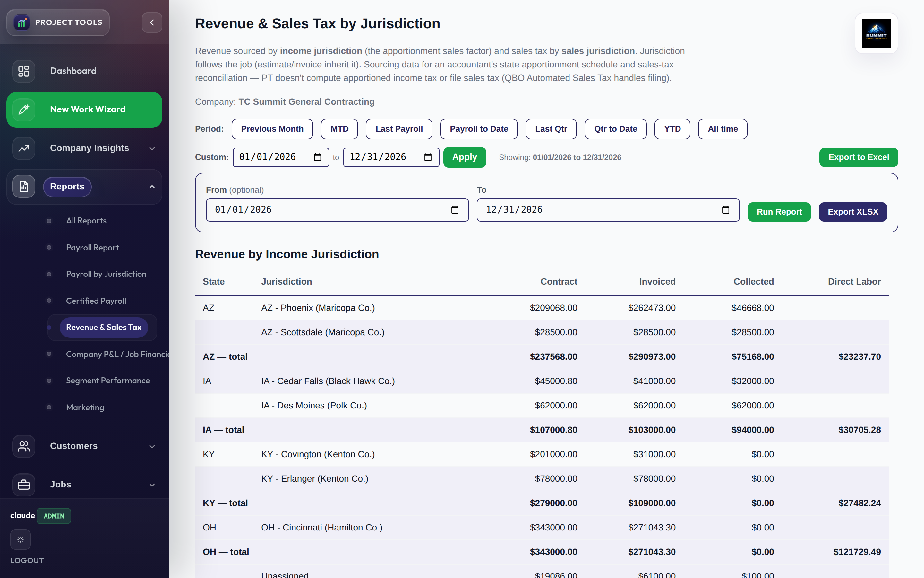The width and height of the screenshot is (924, 578).
Task: Expand the Customers menu chevron
Action: (x=152, y=446)
